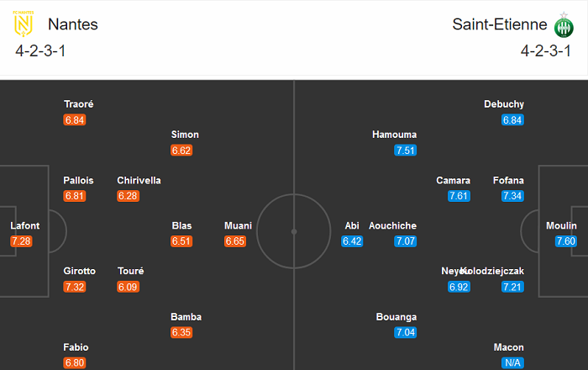588x370 pixels.
Task: Click Hamouma's 7.51 rating badge
Action: 406,151
